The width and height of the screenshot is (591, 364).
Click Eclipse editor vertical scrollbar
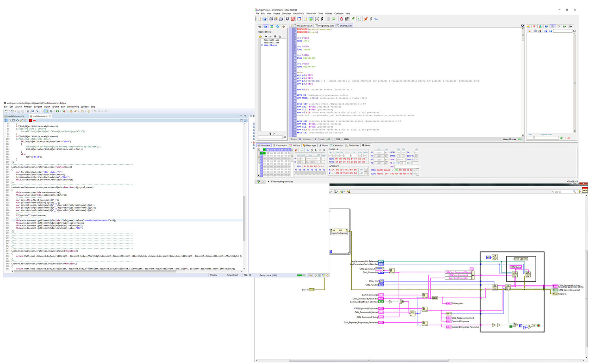244,218
